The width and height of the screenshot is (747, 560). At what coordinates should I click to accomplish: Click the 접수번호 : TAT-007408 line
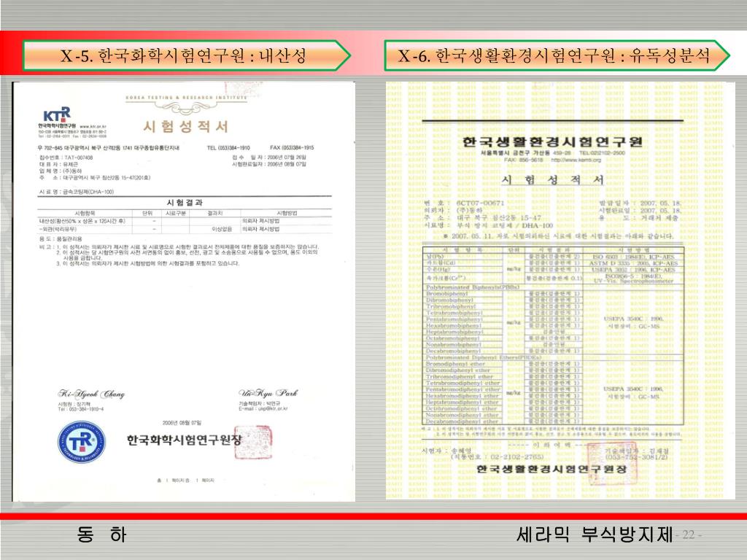tap(66, 157)
